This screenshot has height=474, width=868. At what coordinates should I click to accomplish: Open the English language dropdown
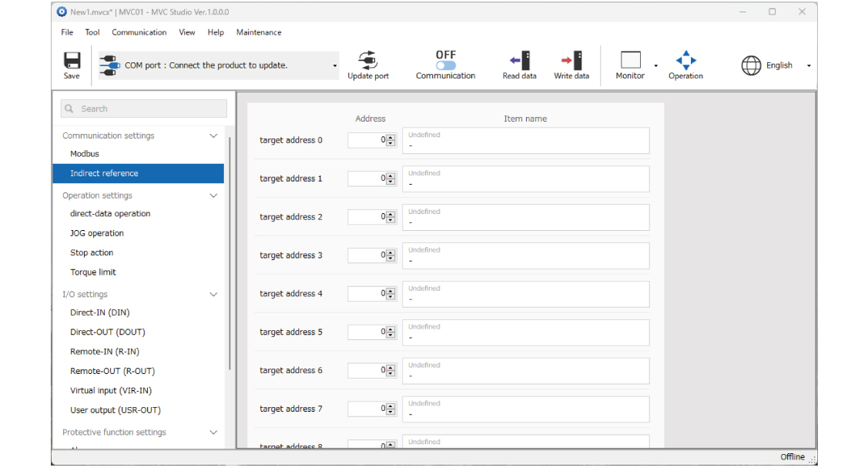pos(809,65)
